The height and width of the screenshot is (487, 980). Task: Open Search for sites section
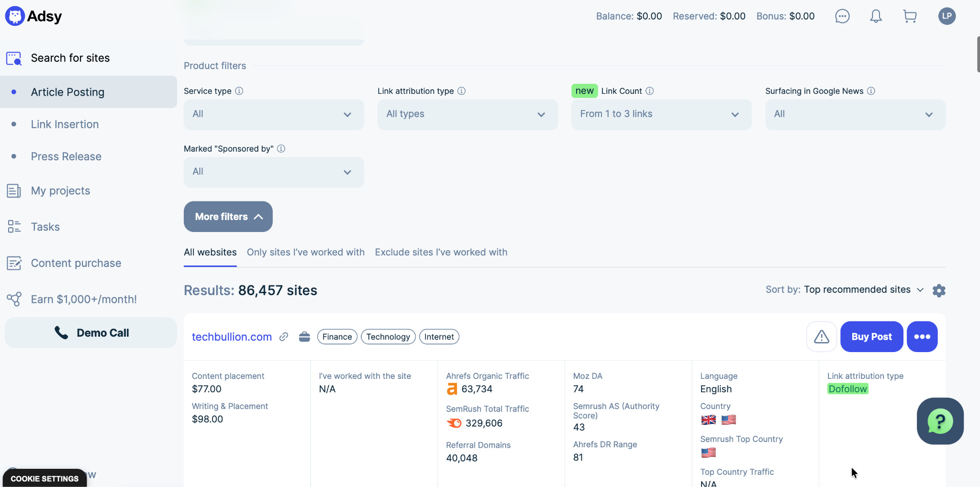70,58
